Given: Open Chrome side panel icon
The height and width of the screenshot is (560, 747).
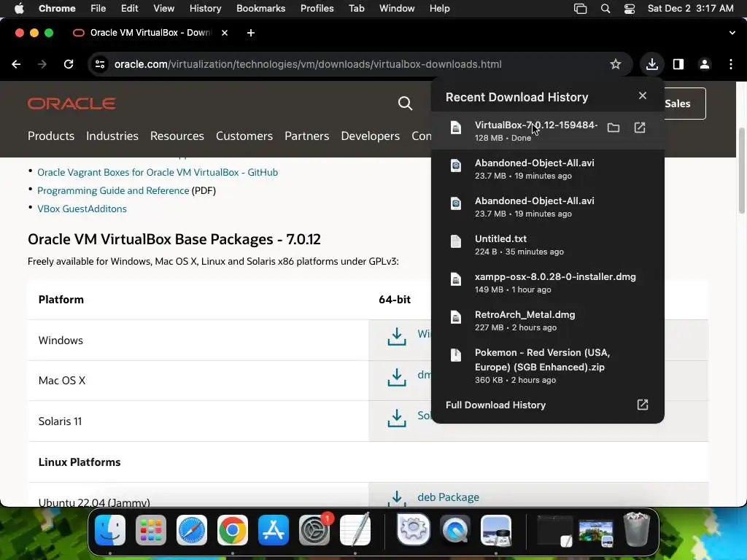Looking at the screenshot, I should (x=678, y=64).
